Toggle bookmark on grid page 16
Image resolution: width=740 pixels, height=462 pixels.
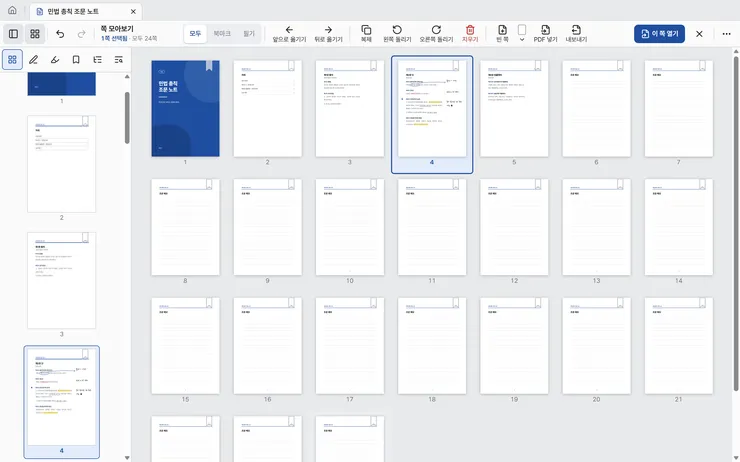click(x=291, y=302)
